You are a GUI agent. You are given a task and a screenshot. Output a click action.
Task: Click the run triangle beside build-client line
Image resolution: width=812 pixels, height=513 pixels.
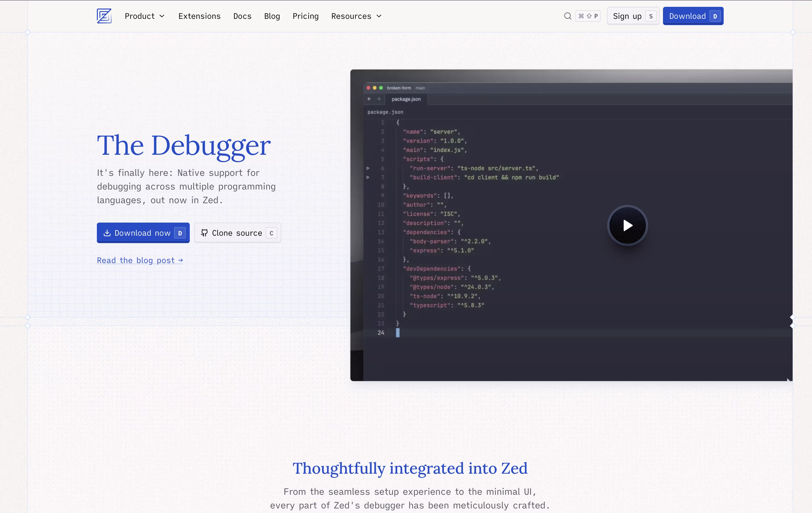368,177
